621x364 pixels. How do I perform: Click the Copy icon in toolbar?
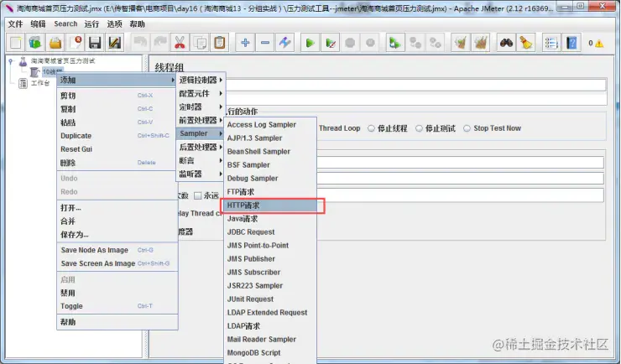tap(200, 42)
